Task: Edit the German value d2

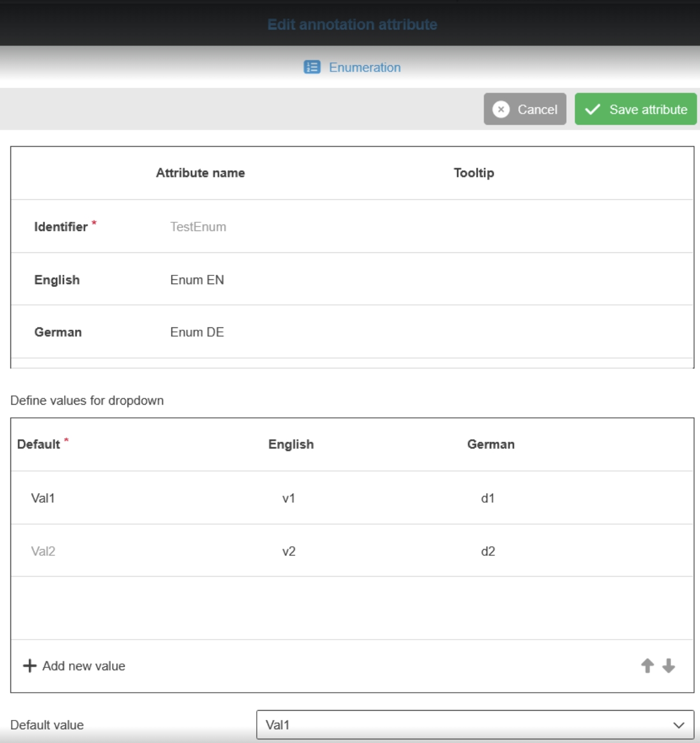Action: pos(488,551)
